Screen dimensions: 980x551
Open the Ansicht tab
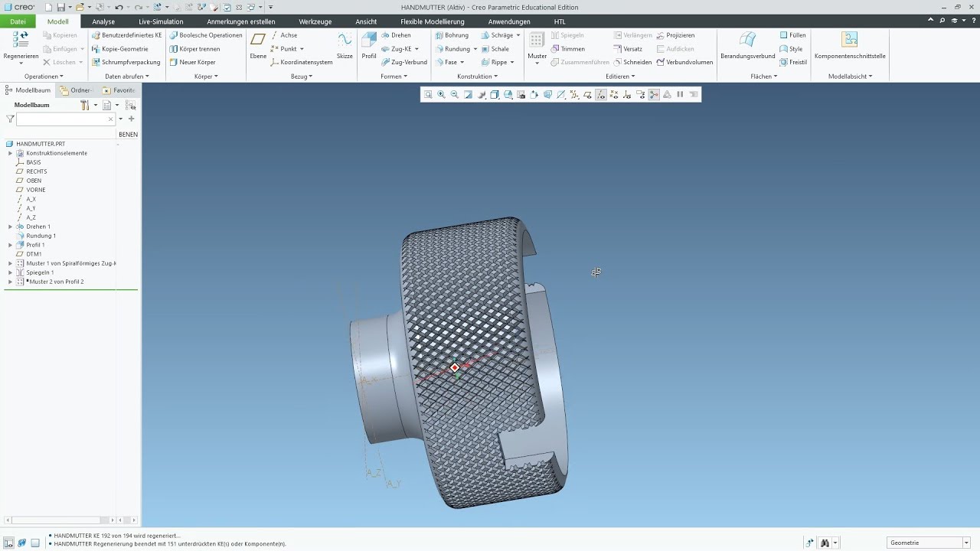(x=366, y=21)
